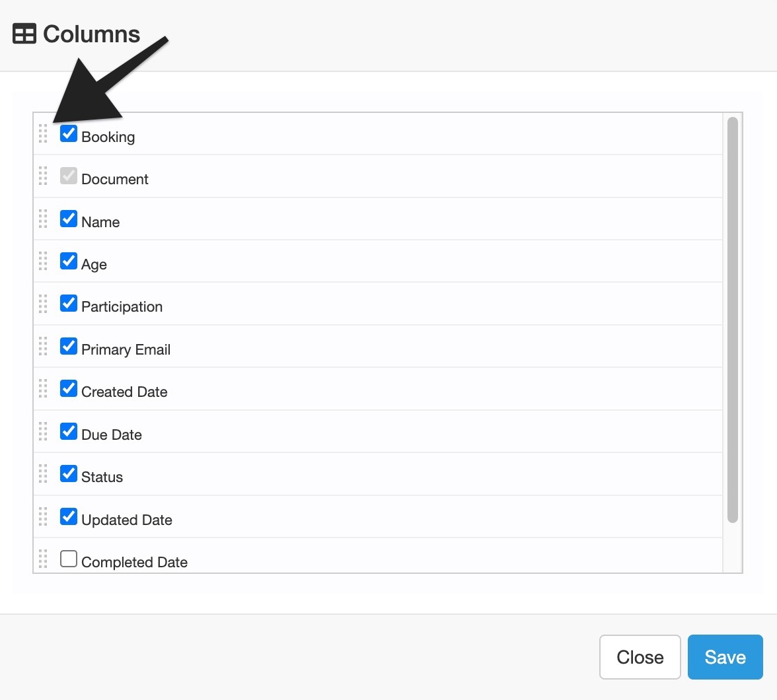The image size is (777, 700).
Task: Click the Close button
Action: 640,657
